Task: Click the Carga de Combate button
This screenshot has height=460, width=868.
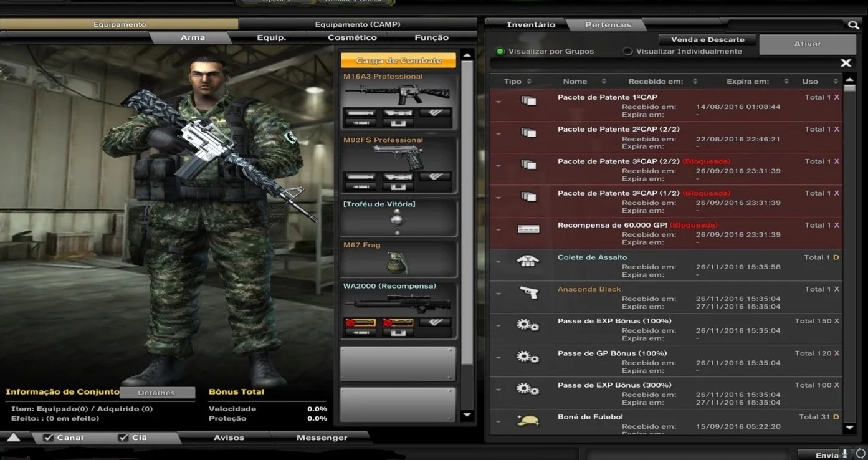Action: click(x=399, y=60)
